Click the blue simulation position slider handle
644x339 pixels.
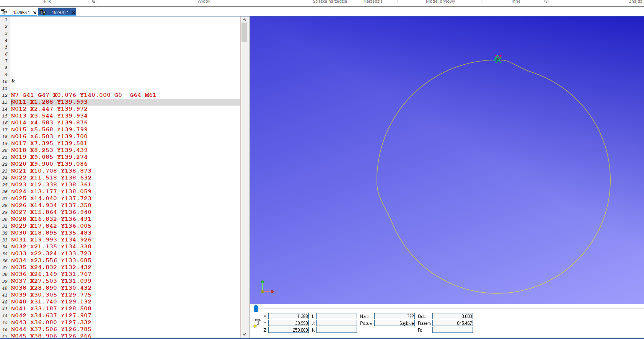coord(256,308)
